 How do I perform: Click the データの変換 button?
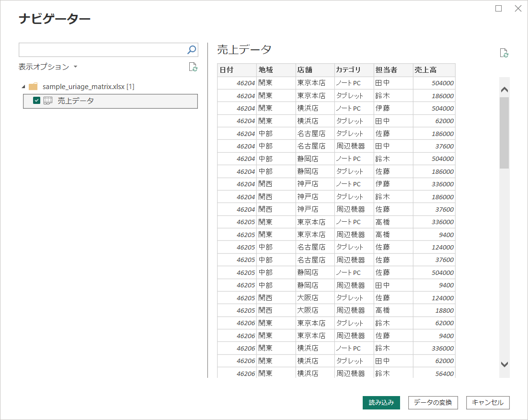pos(433,402)
